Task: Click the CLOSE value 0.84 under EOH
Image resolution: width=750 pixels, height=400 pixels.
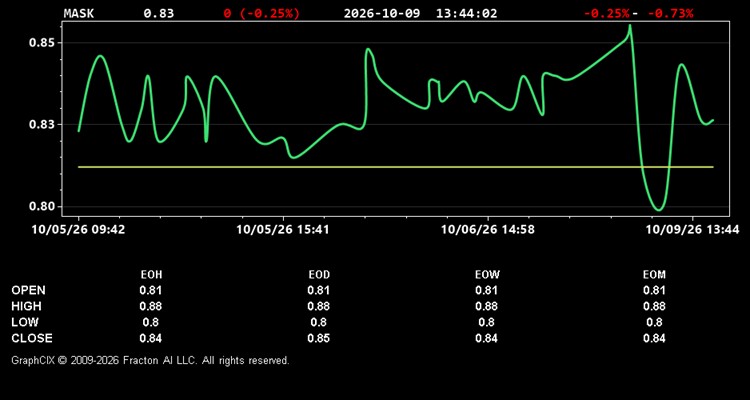Action: pyautogui.click(x=151, y=338)
